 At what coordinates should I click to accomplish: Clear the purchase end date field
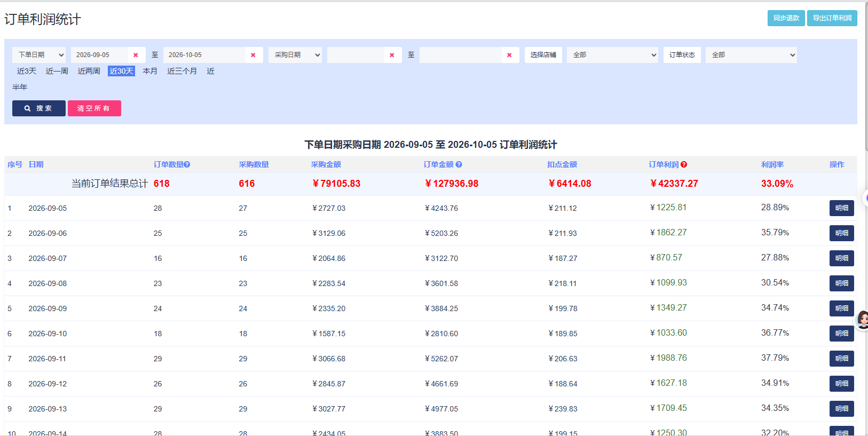[x=509, y=55]
